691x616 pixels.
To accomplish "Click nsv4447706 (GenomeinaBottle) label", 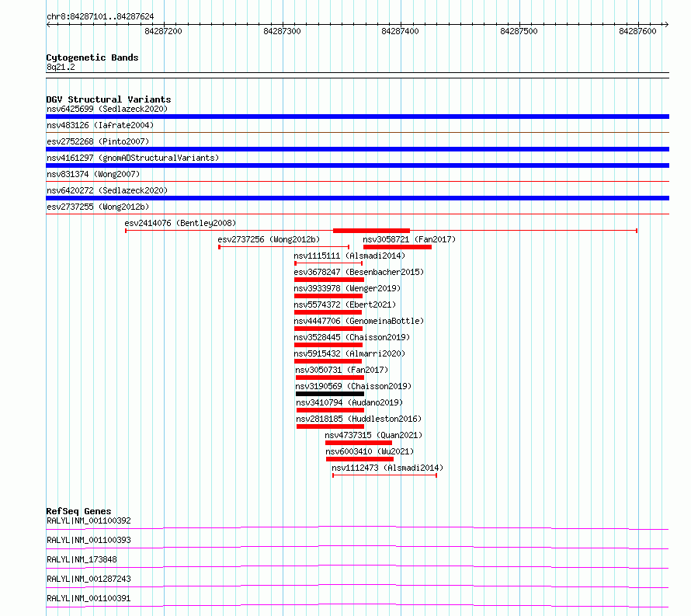I will 359,321.
